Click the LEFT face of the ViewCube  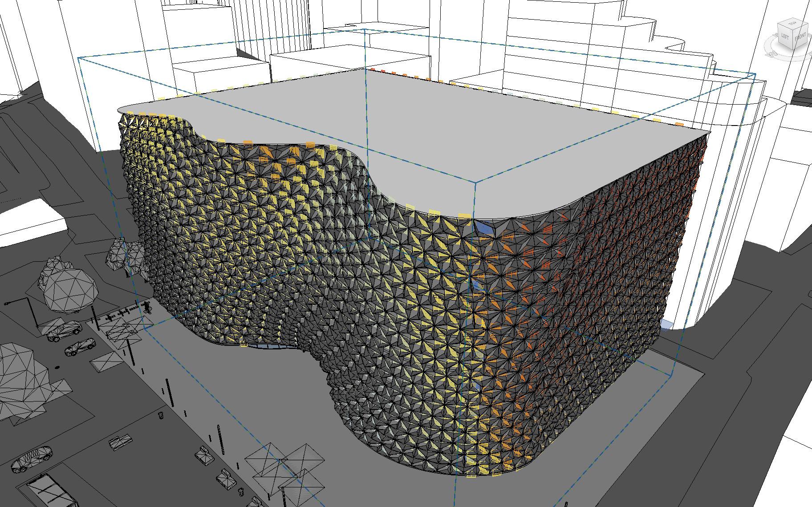pyautogui.click(x=785, y=37)
